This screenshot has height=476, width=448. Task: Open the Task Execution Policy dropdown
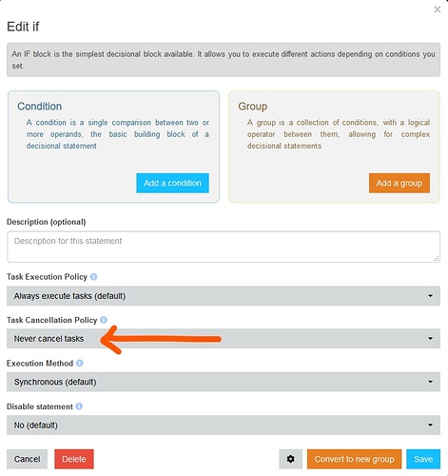(x=224, y=296)
